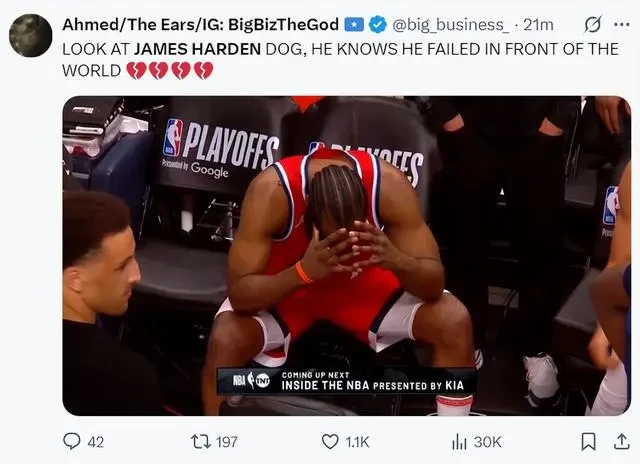Open the reply comment icon

click(x=71, y=442)
